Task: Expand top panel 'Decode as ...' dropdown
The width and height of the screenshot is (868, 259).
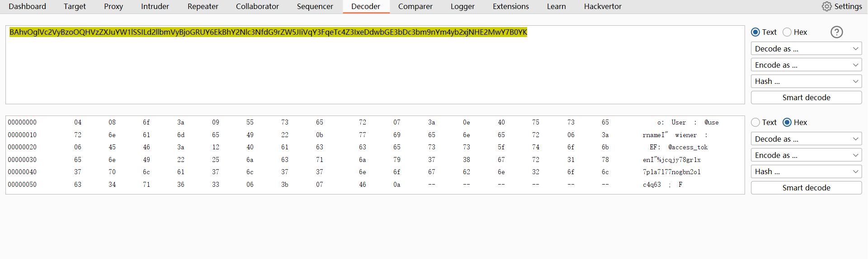Action: click(807, 49)
